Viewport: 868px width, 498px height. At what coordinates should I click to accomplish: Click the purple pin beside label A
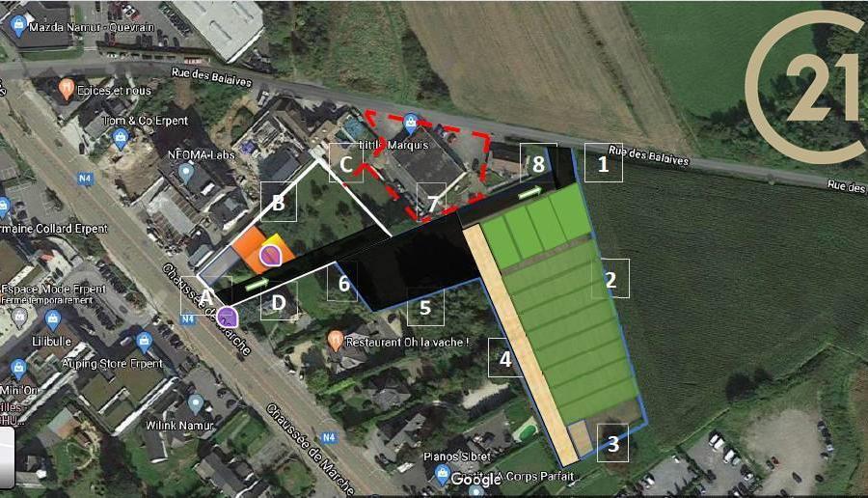(x=227, y=317)
